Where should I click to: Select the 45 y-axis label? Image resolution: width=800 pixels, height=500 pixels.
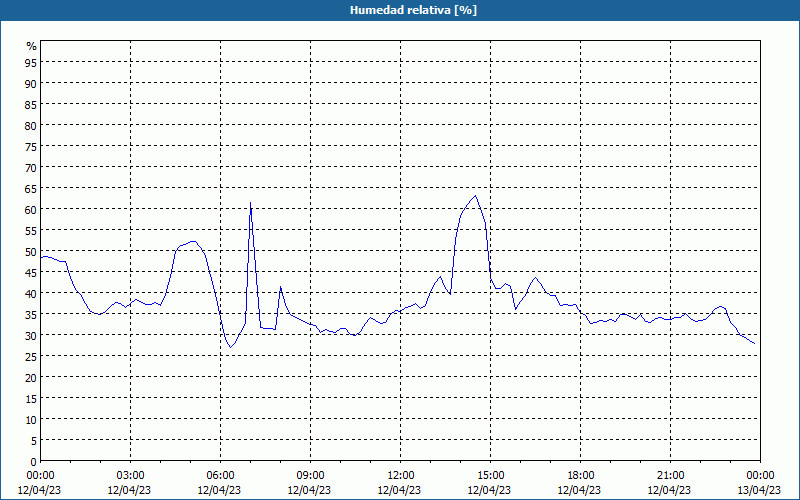click(x=31, y=272)
